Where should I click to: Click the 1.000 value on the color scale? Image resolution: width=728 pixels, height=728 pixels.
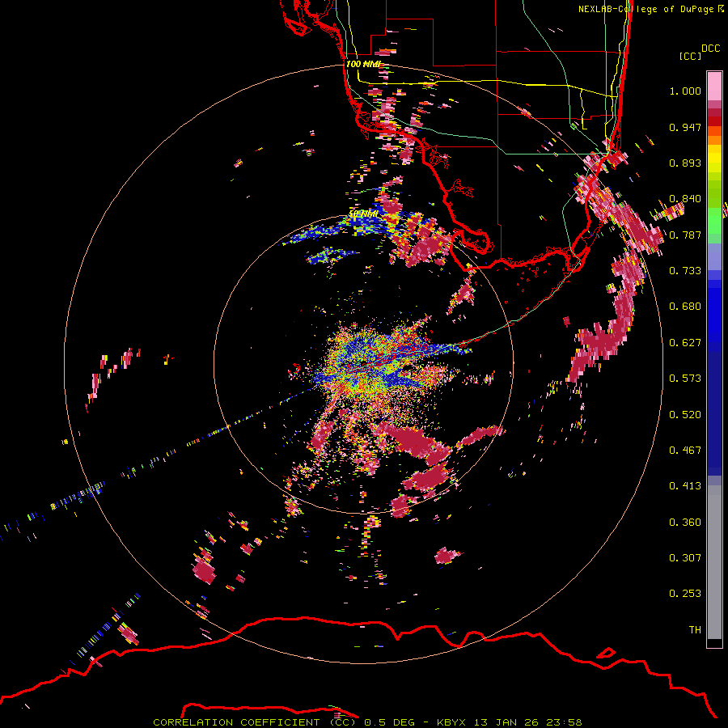coord(685,91)
